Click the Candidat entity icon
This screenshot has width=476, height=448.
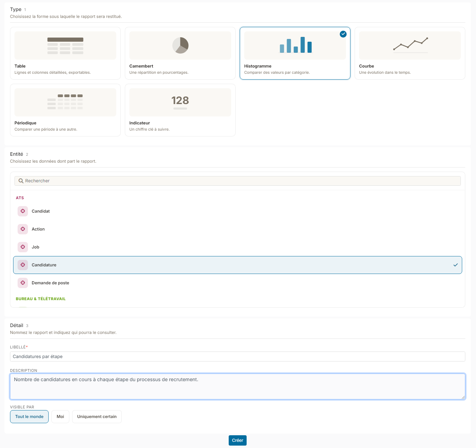[23, 211]
